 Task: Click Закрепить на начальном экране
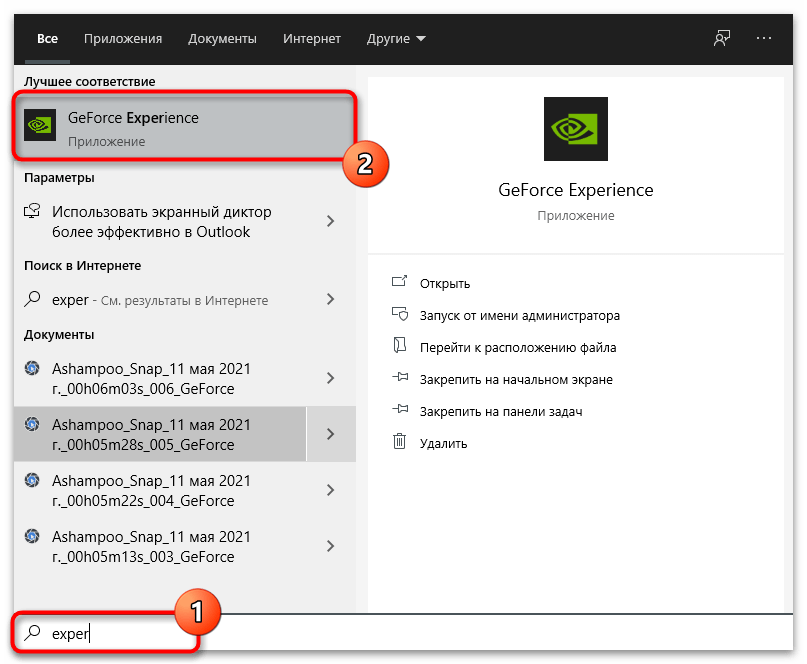tap(516, 379)
